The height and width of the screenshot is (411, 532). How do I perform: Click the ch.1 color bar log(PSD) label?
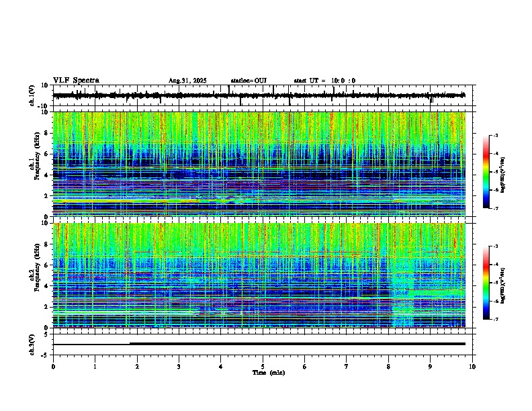click(502, 175)
